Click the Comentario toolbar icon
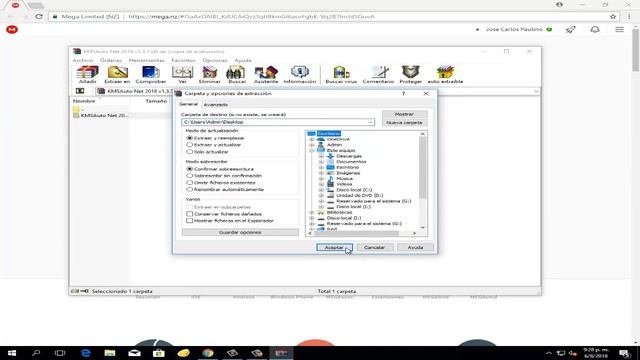The height and width of the screenshot is (360, 640). pyautogui.click(x=378, y=74)
